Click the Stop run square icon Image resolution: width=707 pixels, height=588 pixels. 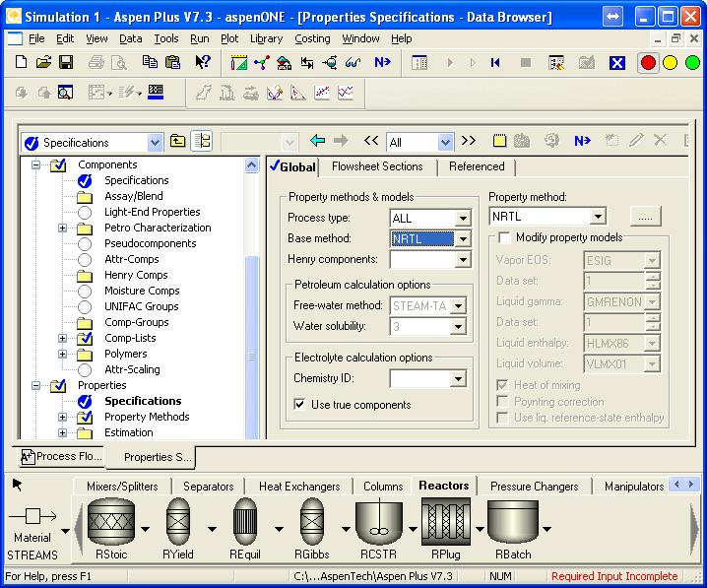click(x=525, y=62)
